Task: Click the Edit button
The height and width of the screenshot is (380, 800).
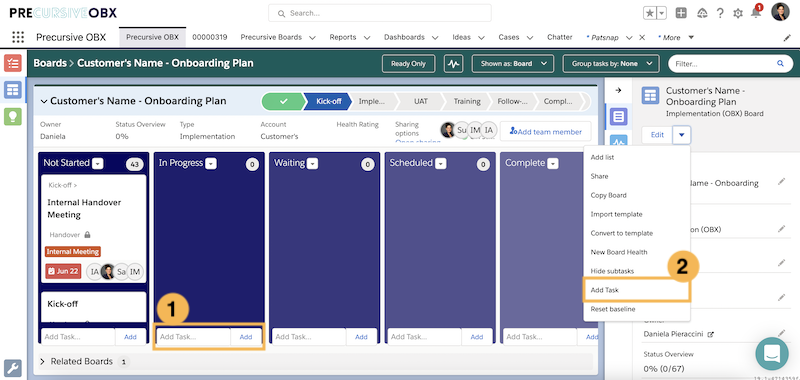Action: tap(658, 135)
